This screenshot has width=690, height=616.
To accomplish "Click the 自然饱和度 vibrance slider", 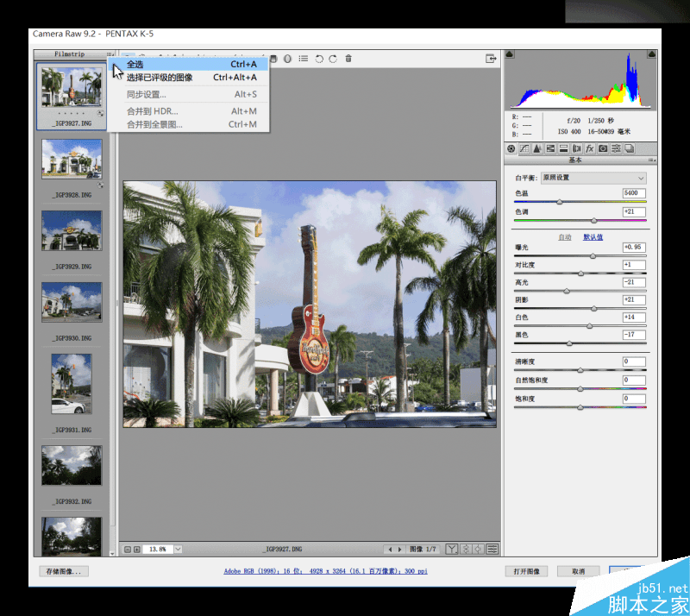I will coord(580,389).
